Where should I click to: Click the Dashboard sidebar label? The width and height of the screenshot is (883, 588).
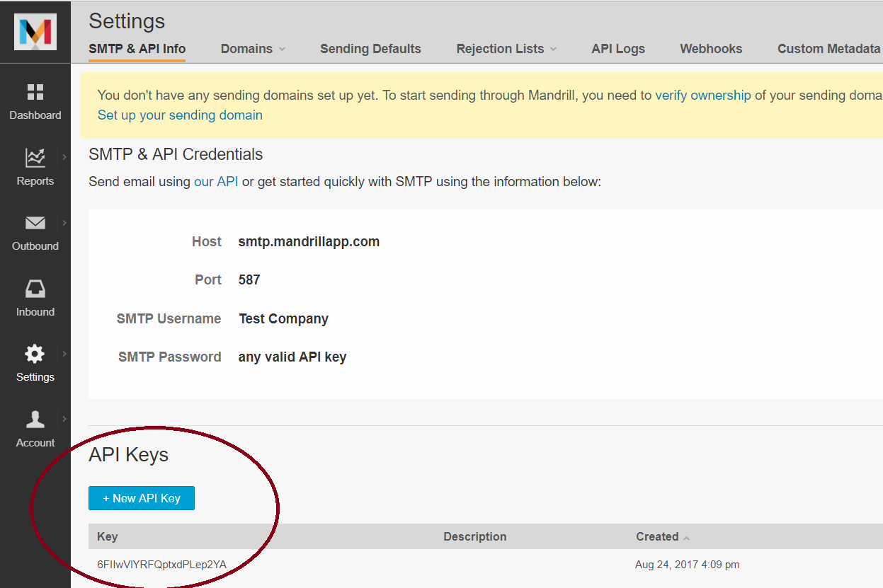pos(35,115)
